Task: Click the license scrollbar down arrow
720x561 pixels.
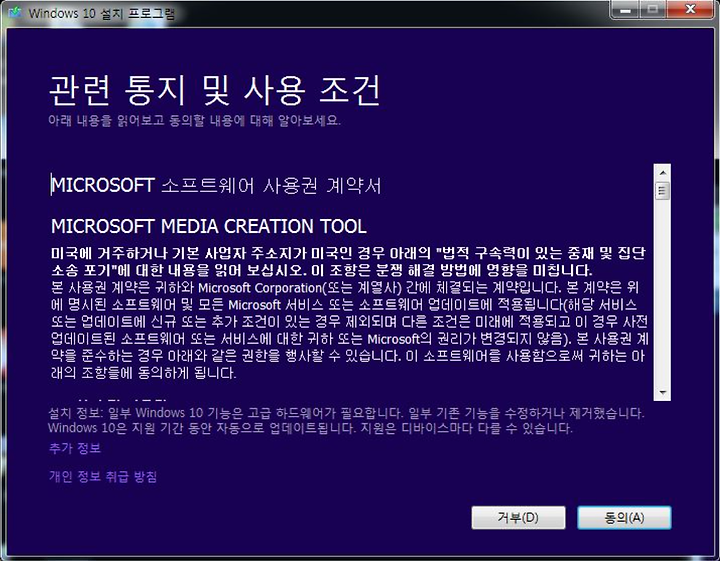Action: 662,392
